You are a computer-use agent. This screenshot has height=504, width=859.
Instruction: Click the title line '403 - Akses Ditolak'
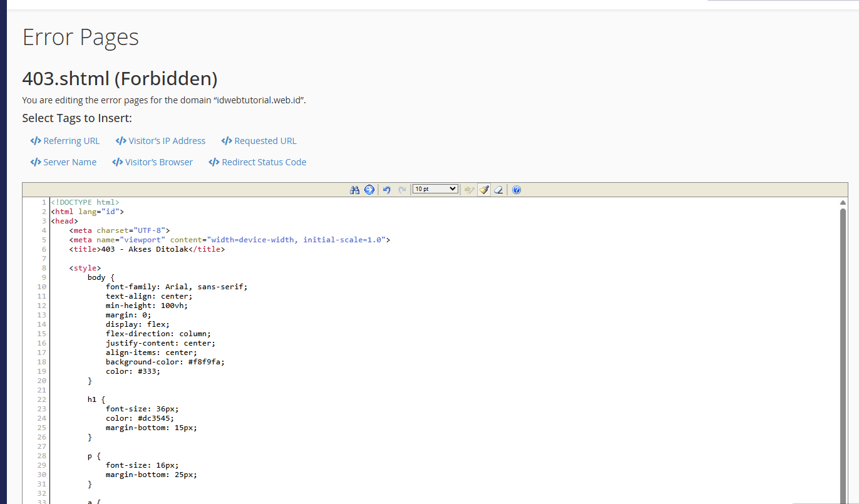click(147, 249)
